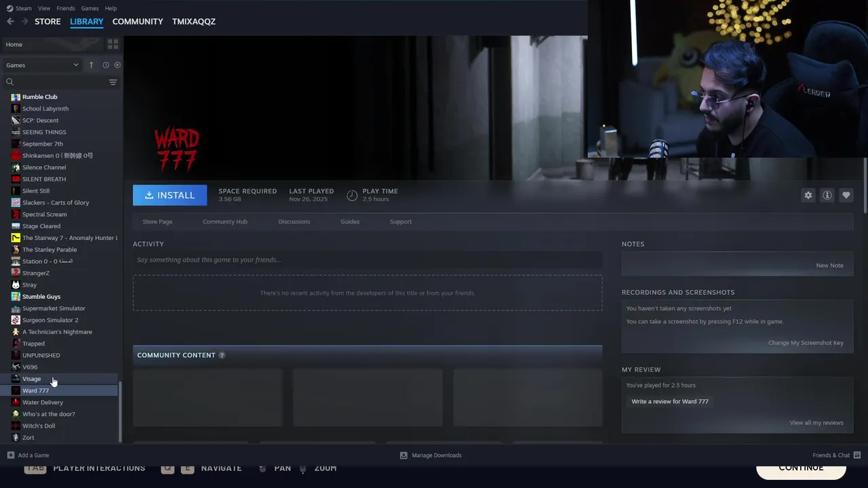Viewport: 868px width, 488px height.
Task: Open the advanced filter options icon
Action: click(x=113, y=82)
